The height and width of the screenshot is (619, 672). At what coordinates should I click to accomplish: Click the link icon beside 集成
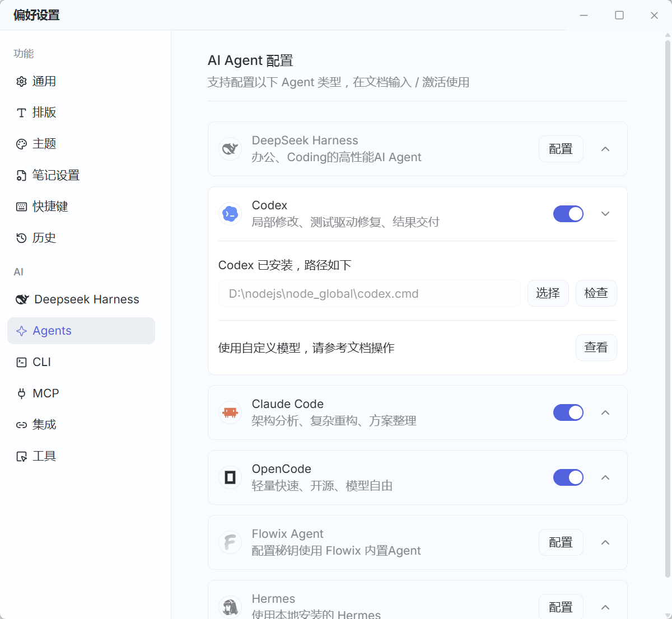tap(21, 425)
